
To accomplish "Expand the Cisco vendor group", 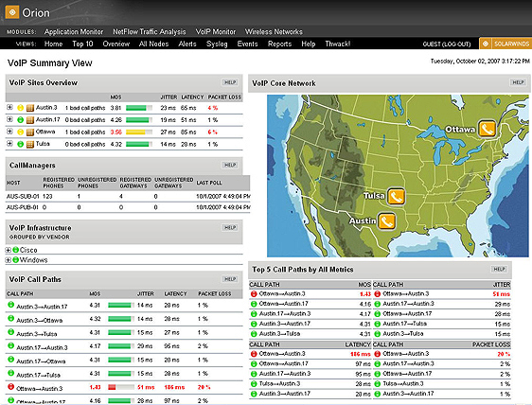I will [x=9, y=250].
